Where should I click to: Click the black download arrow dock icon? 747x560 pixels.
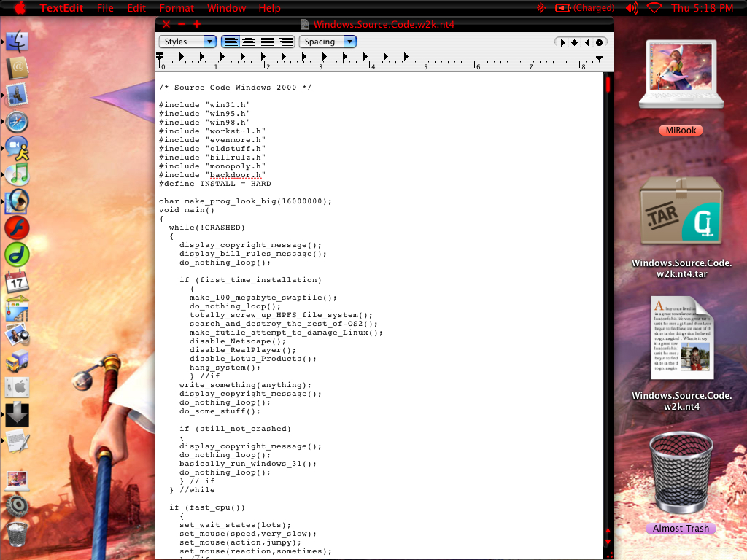pos(18,414)
